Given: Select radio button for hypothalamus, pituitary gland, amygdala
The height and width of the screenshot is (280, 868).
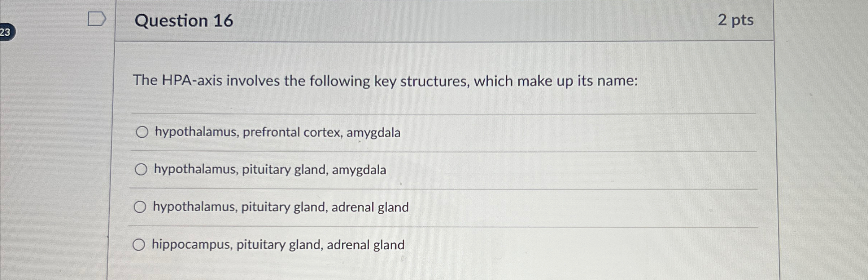Looking at the screenshot, I should (x=141, y=169).
